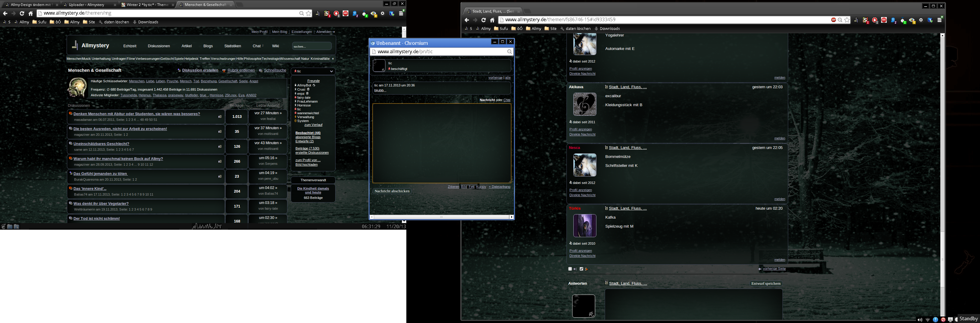Viewport: 980px width, 323px height.
Task: Go home in the right browser window
Action: (492, 20)
